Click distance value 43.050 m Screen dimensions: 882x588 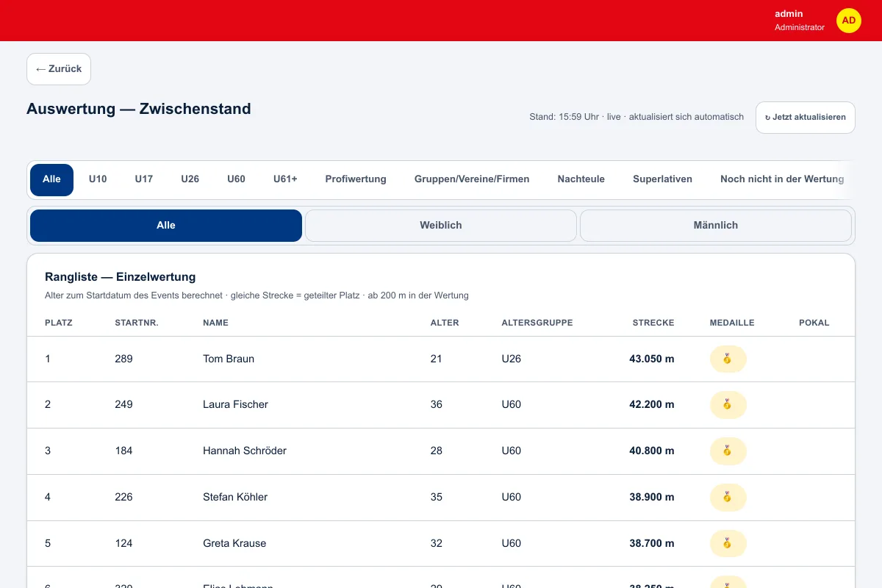pos(652,359)
